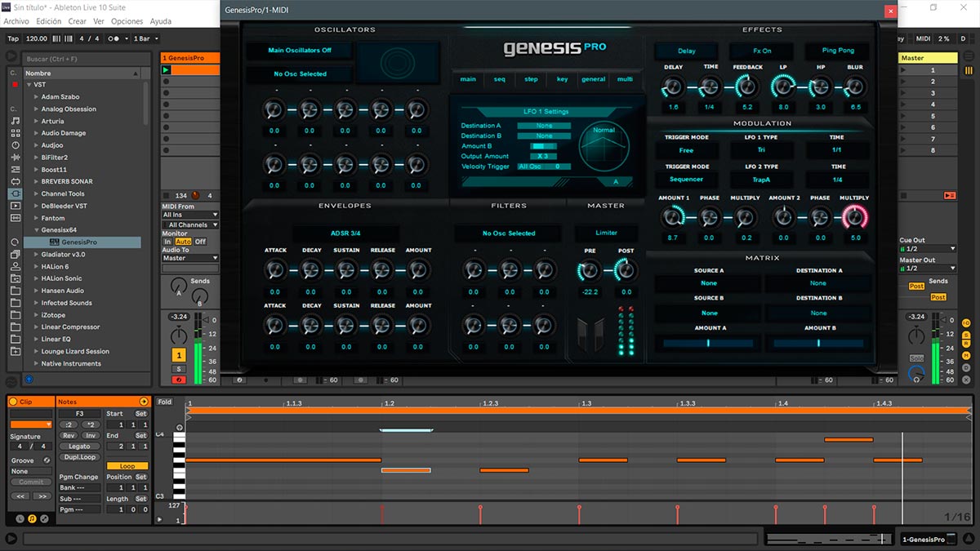980x551 pixels.
Task: Set Monitor to Auto
Action: (x=184, y=242)
